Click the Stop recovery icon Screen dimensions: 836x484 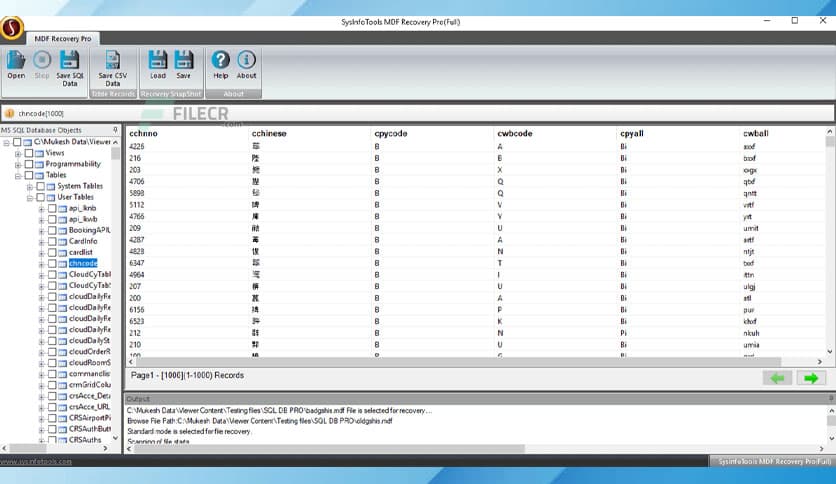[42, 60]
